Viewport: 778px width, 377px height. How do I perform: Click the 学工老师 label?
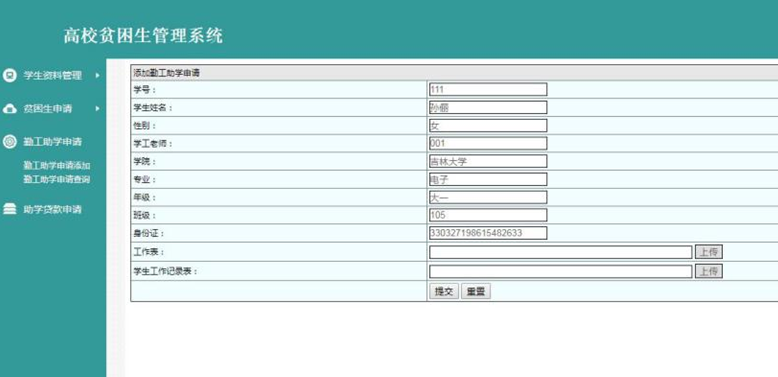point(152,143)
